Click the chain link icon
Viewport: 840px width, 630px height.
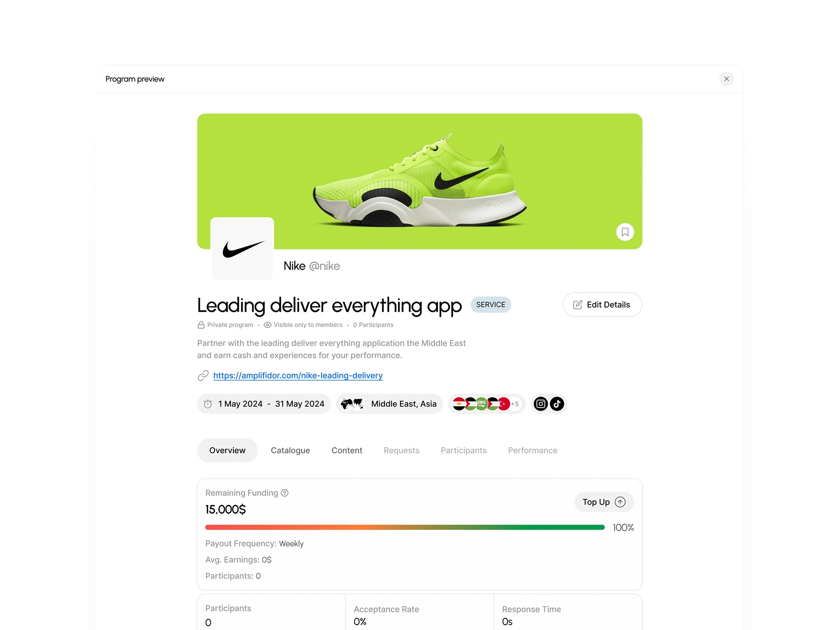pyautogui.click(x=203, y=376)
